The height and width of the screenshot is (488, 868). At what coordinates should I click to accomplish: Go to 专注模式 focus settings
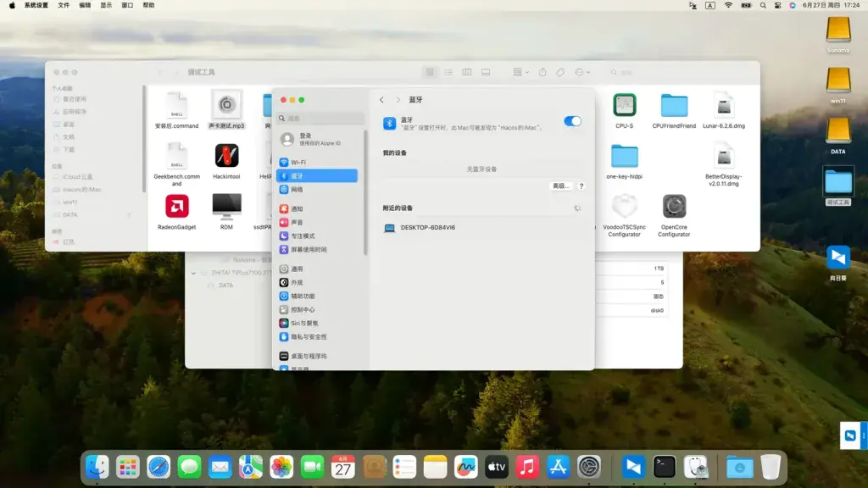(x=317, y=236)
